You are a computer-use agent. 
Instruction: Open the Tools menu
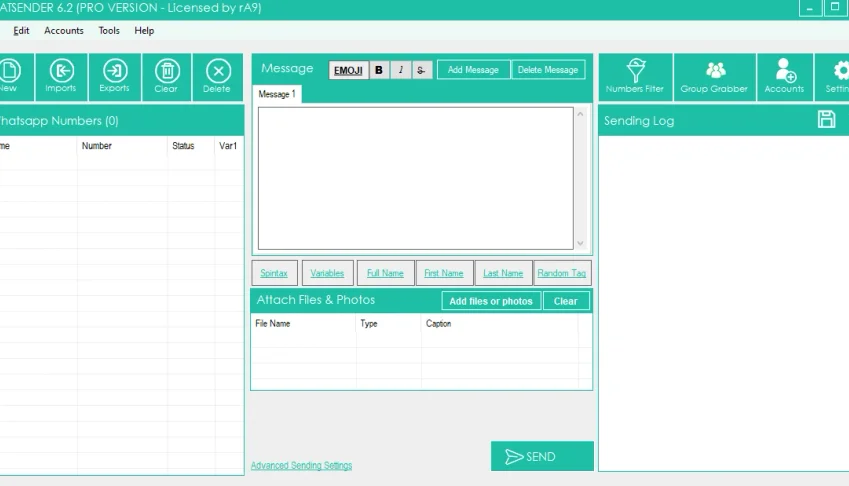coord(109,31)
